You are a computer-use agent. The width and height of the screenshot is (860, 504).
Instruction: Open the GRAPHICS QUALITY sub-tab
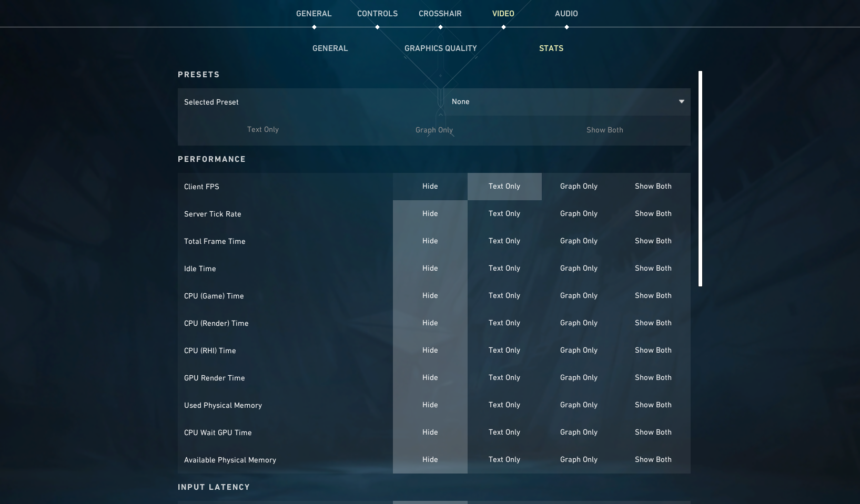pos(440,48)
